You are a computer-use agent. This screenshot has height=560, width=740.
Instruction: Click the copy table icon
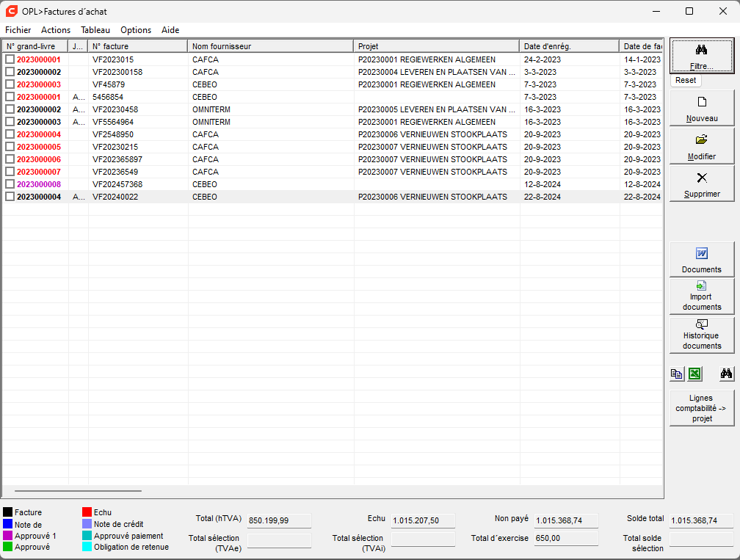(x=677, y=374)
